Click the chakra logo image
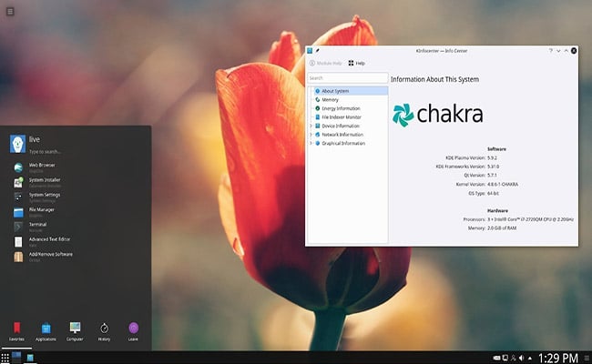The image size is (592, 364). [438, 115]
